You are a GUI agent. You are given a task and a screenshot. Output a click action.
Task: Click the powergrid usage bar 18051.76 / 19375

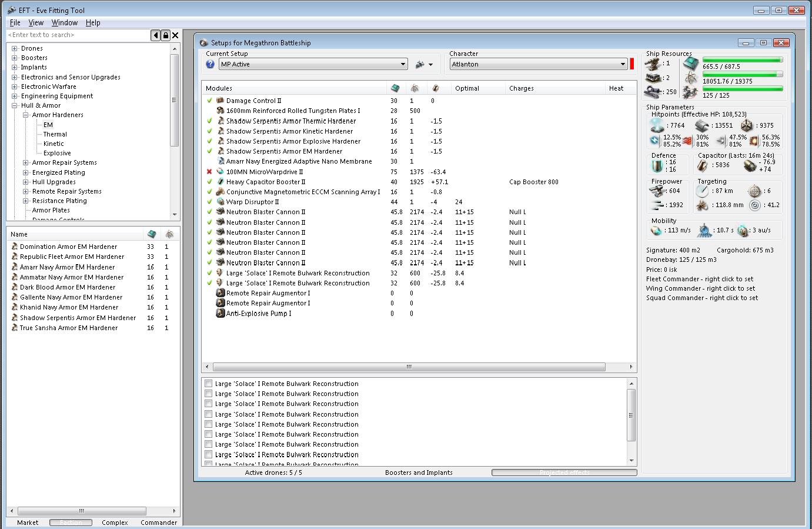(x=743, y=75)
